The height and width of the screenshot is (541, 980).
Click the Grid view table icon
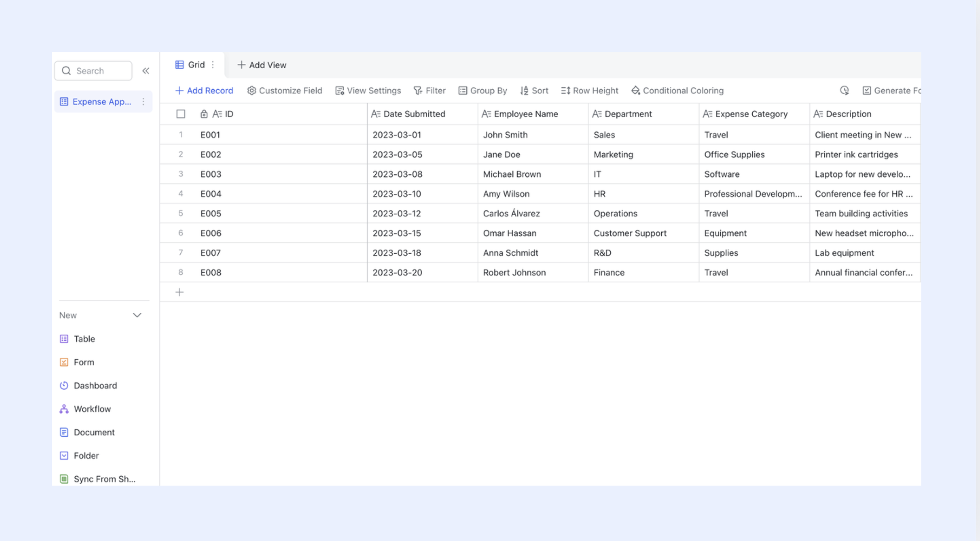click(x=179, y=65)
